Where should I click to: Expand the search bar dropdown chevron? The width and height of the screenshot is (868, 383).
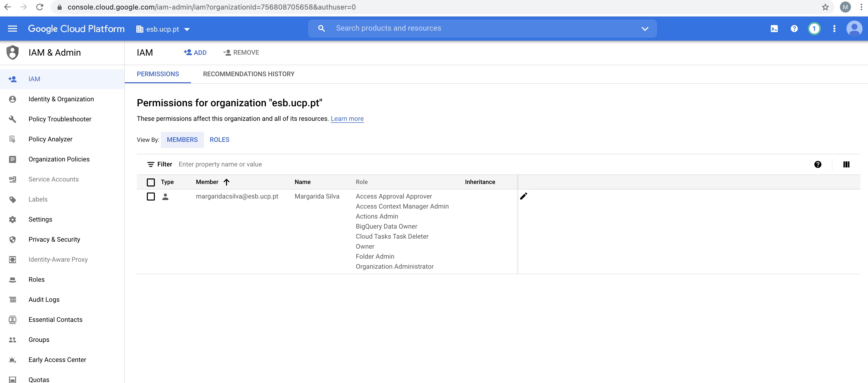644,29
